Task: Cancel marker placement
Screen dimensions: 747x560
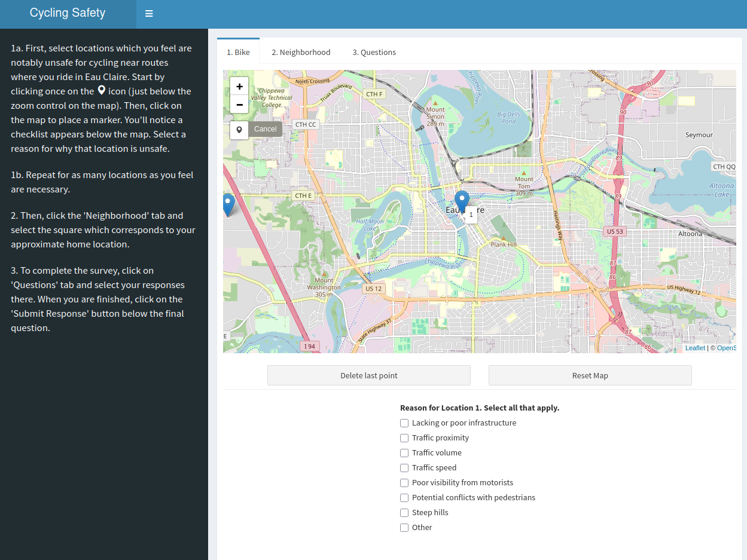Action: 265,129
